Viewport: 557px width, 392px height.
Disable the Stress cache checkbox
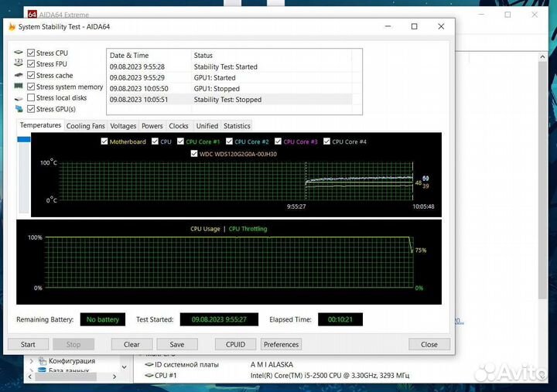pyautogui.click(x=31, y=75)
